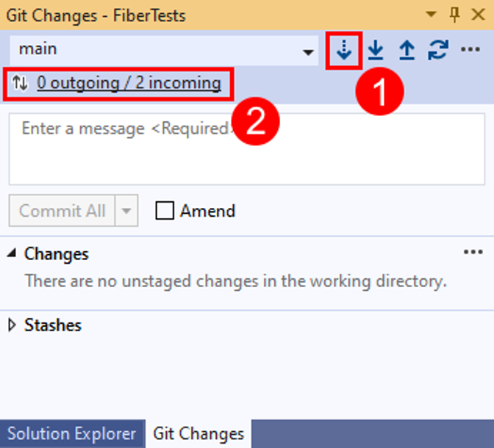
Task: Open the branch toolbar ellipsis menu
Action: 470,50
